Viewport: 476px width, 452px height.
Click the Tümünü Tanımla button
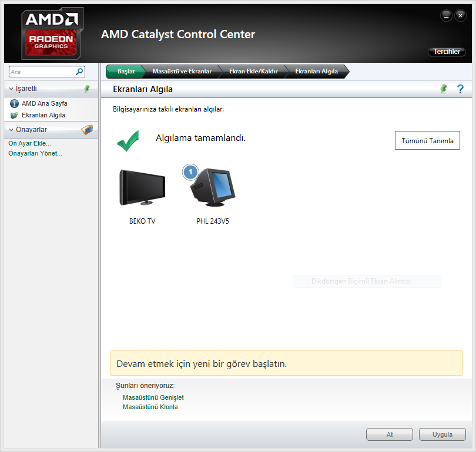tap(427, 140)
